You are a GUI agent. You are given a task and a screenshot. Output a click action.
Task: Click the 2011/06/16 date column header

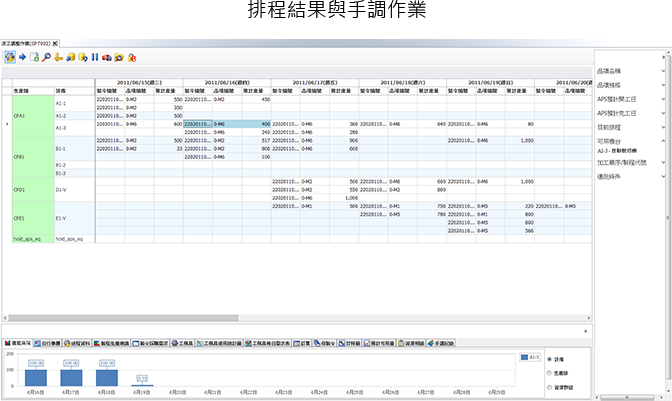point(227,81)
